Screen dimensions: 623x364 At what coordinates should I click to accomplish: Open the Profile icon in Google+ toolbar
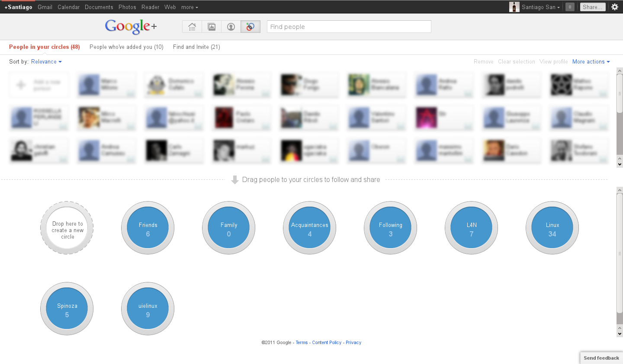231,27
